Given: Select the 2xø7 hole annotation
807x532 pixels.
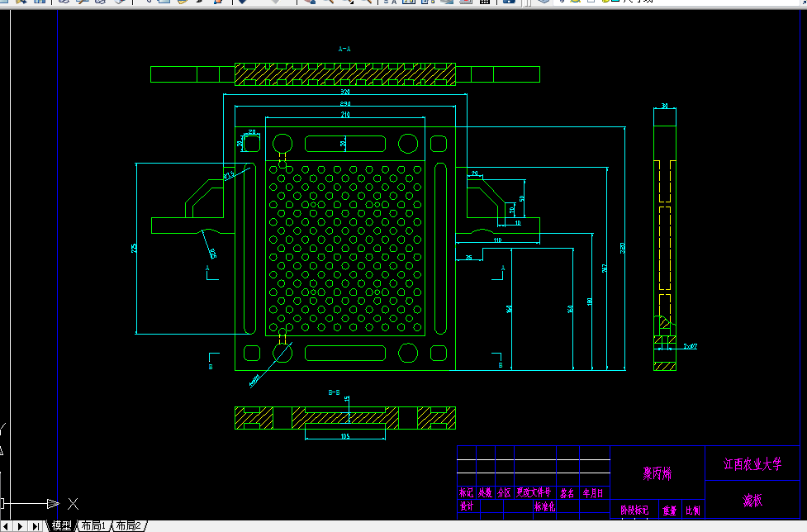Looking at the screenshot, I should coord(691,346).
